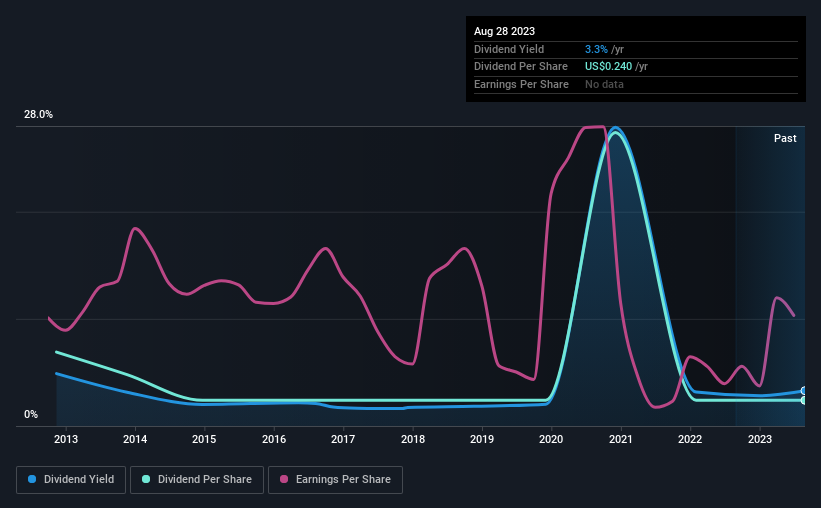Select 2021 on the time axis
821x508 pixels.
pyautogui.click(x=621, y=438)
